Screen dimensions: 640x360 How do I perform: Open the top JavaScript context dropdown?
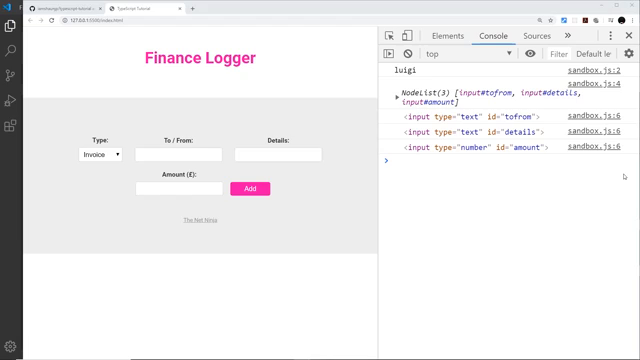pyautogui.click(x=468, y=54)
